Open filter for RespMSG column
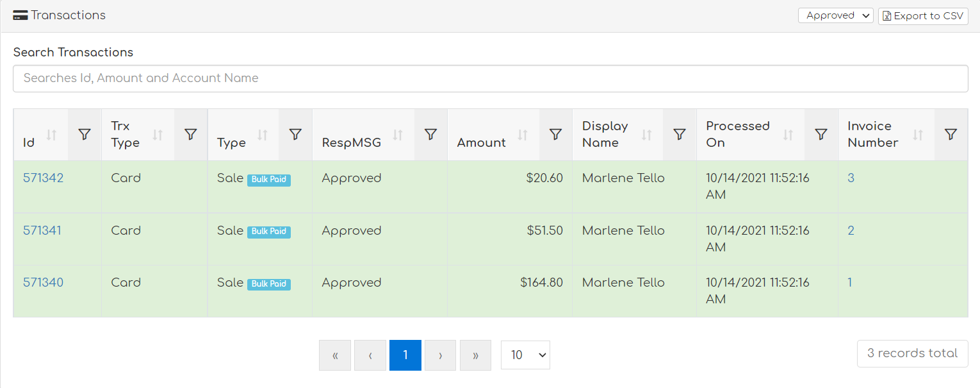The height and width of the screenshot is (388, 980). pyautogui.click(x=431, y=135)
